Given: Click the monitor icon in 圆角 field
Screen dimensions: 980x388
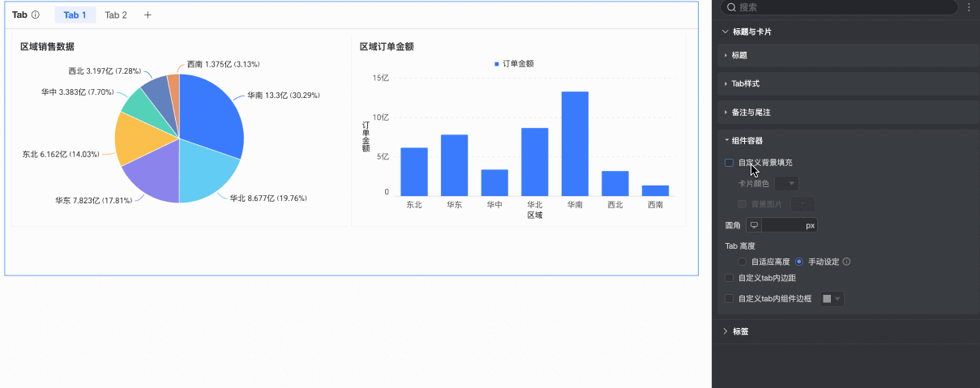Looking at the screenshot, I should click(x=754, y=225).
